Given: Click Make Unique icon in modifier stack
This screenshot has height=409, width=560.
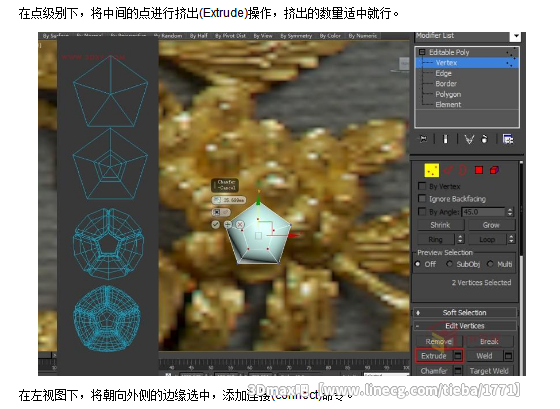Looking at the screenshot, I should [469, 139].
